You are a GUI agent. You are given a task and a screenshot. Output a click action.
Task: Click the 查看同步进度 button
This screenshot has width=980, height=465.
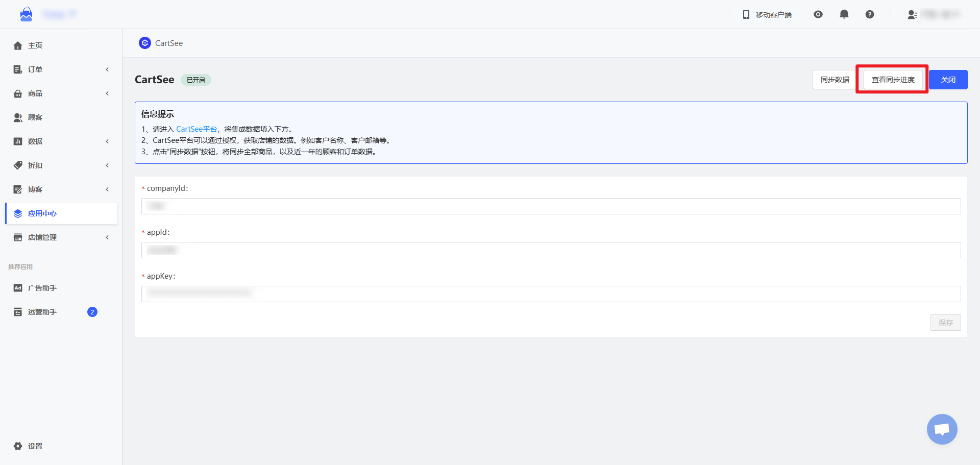[893, 80]
